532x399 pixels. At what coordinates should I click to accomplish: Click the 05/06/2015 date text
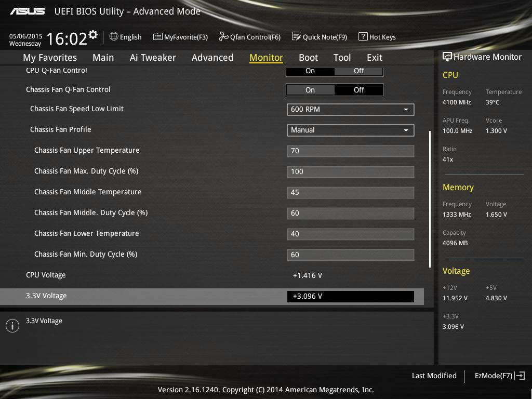pyautogui.click(x=26, y=36)
